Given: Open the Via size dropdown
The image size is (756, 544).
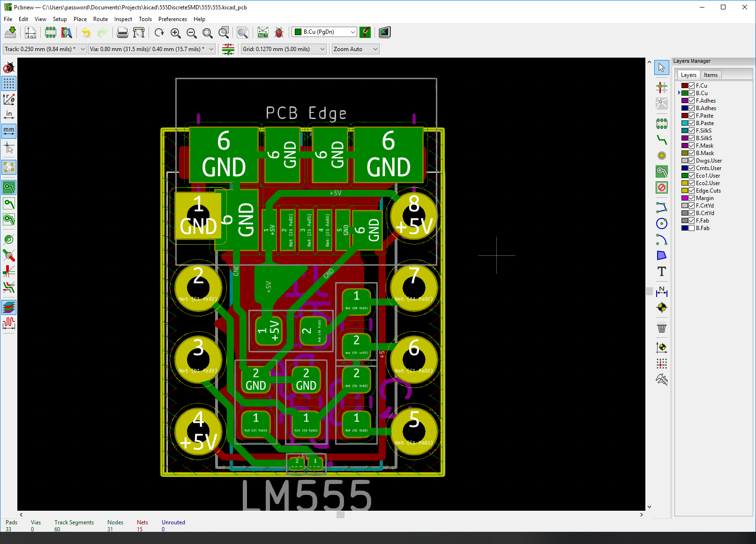Looking at the screenshot, I should point(151,49).
